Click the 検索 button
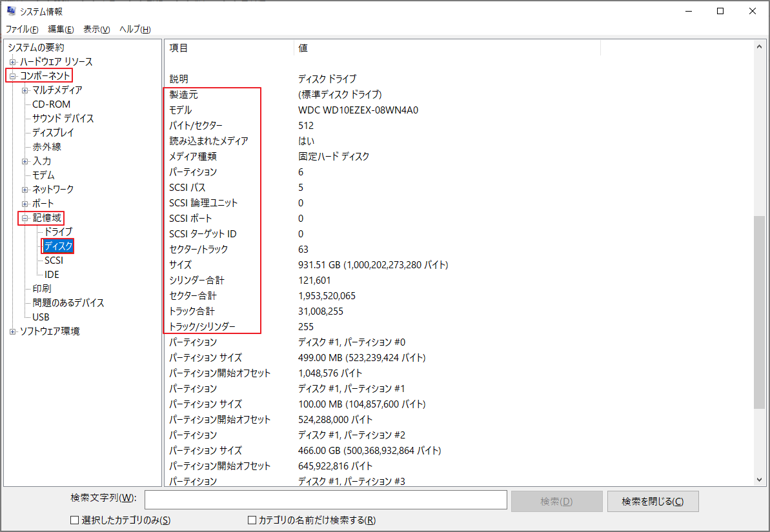This screenshot has height=532, width=770. click(556, 502)
